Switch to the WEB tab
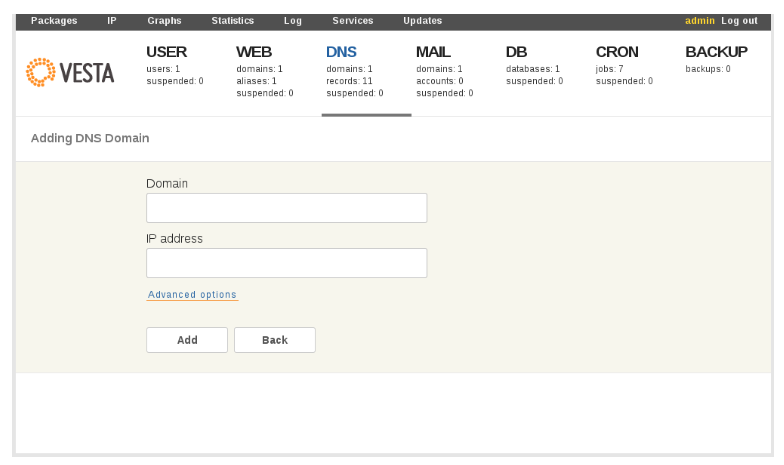Screen dimensions: 784x465 [254, 52]
